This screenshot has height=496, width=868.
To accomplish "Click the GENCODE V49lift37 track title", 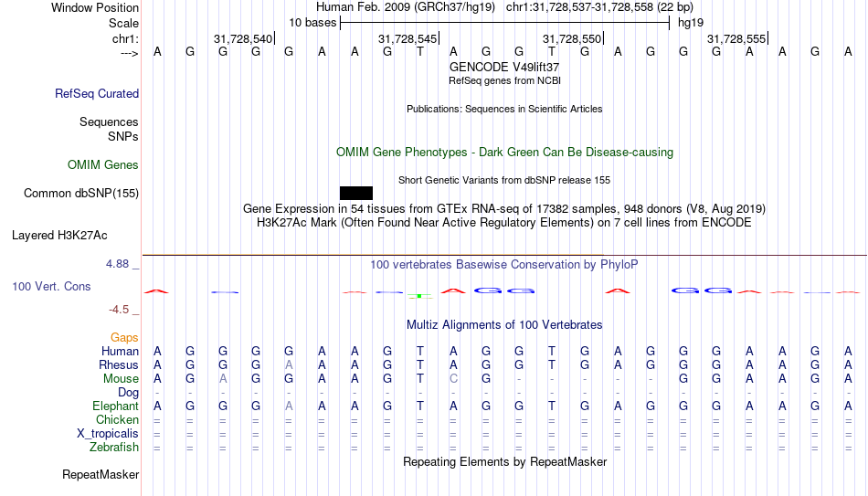I will pyautogui.click(x=504, y=67).
